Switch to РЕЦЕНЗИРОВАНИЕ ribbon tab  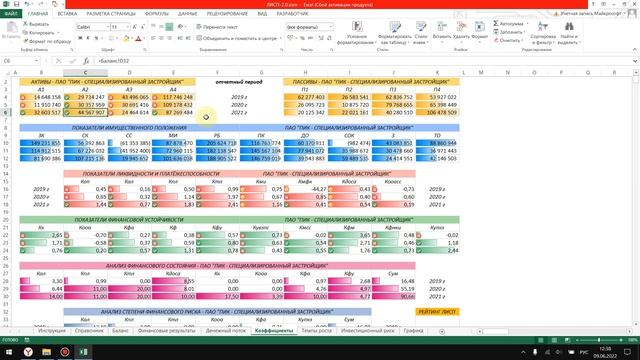pos(227,13)
